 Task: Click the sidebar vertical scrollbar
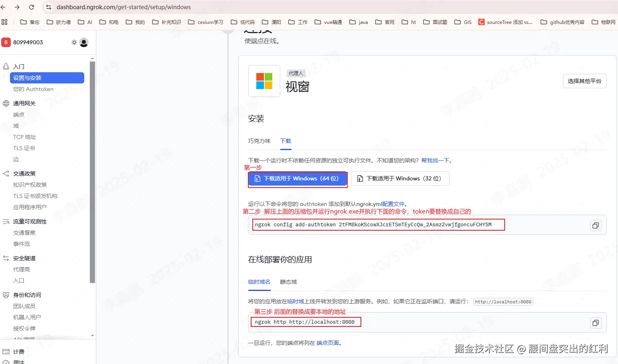click(x=92, y=172)
